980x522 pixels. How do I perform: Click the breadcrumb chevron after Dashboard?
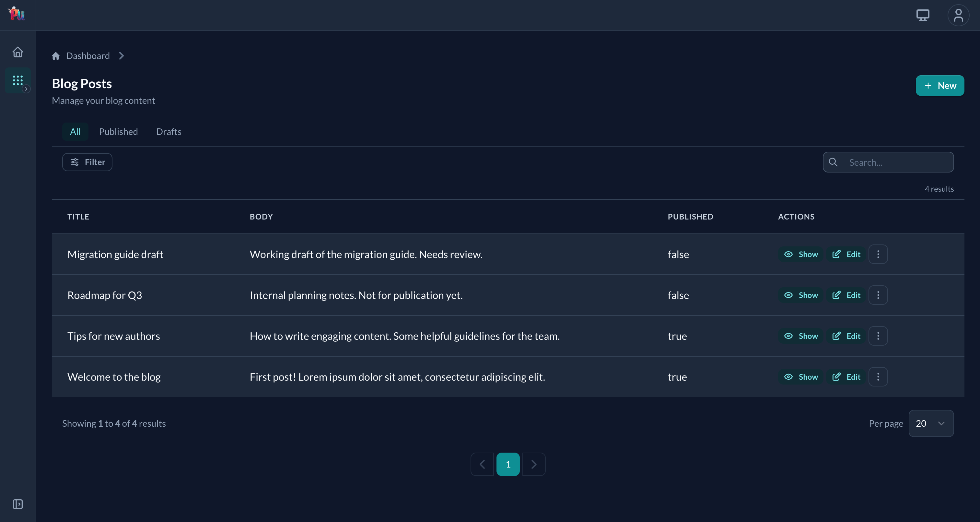point(121,56)
